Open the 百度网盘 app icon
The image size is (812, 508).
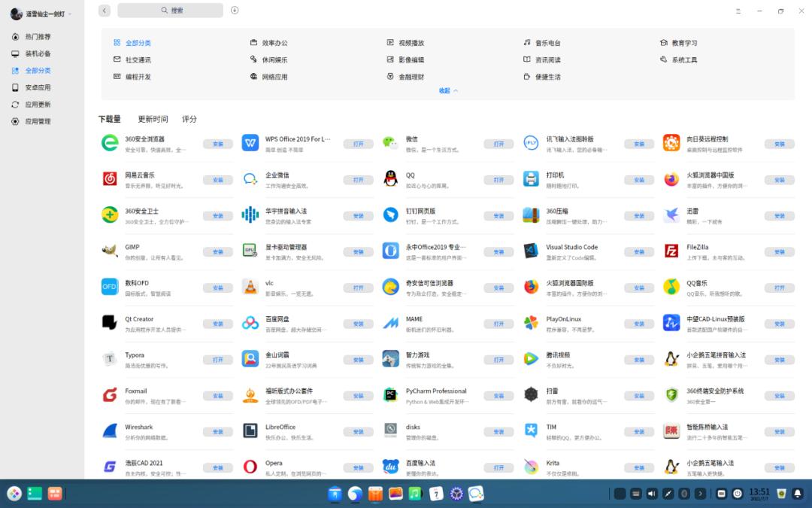tap(250, 323)
